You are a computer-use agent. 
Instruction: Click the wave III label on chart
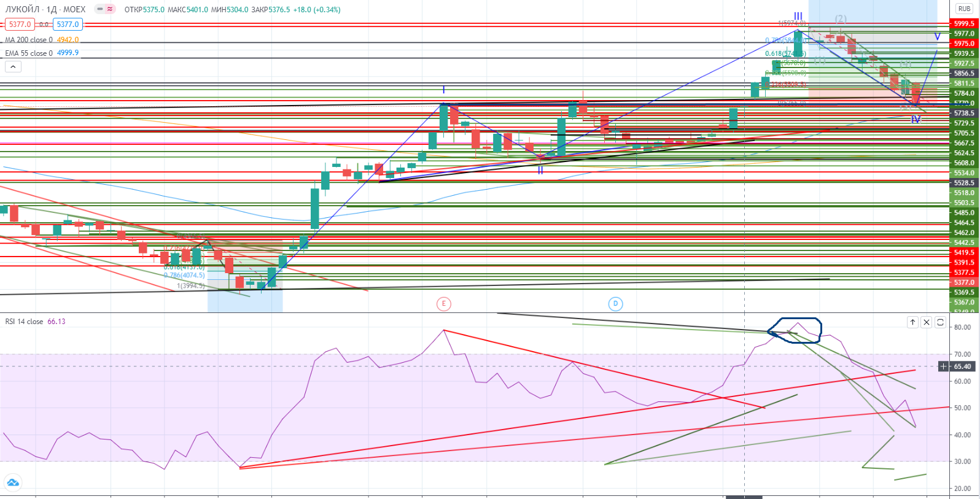click(x=798, y=17)
